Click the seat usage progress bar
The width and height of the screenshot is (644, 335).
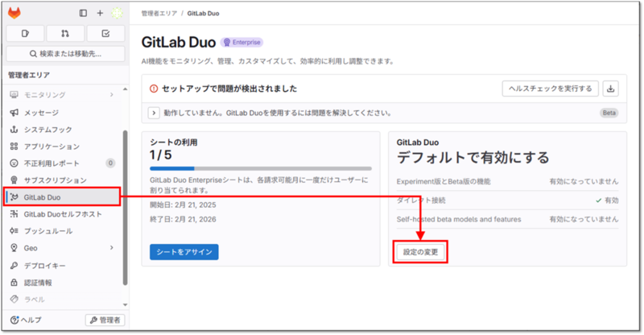261,168
